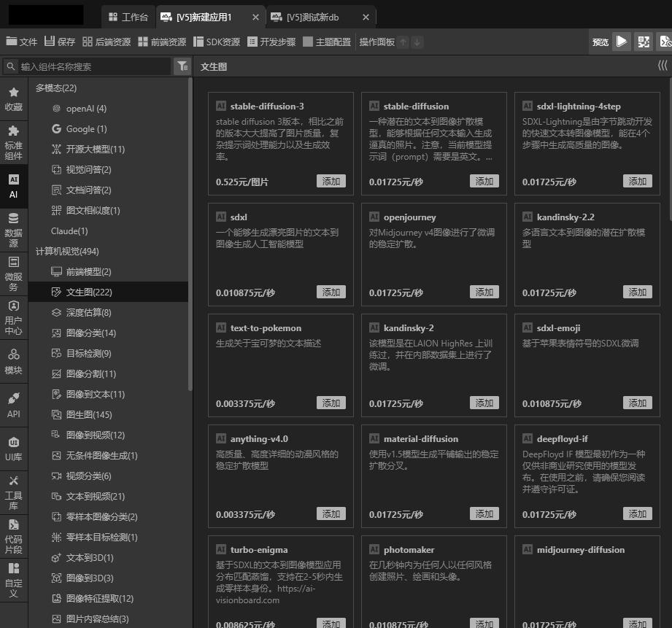
Task: Click the move-down arrow next to 操作面板
Action: (417, 42)
